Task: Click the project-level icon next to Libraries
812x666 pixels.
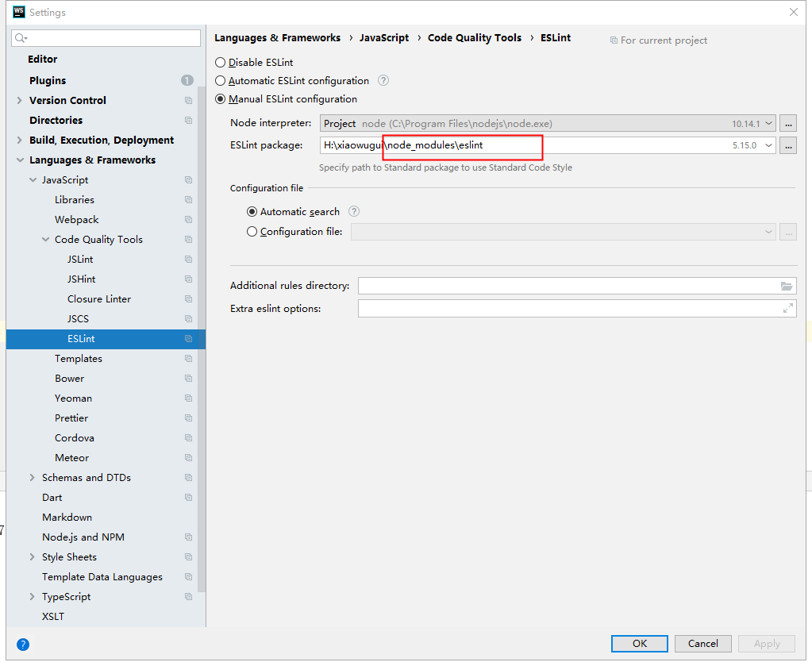Action: [188, 200]
